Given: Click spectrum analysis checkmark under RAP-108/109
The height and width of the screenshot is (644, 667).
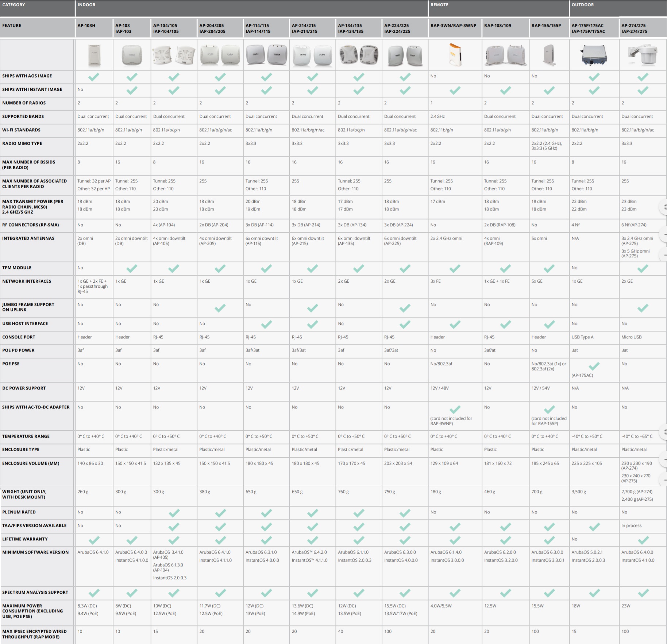Looking at the screenshot, I should coord(505,593).
